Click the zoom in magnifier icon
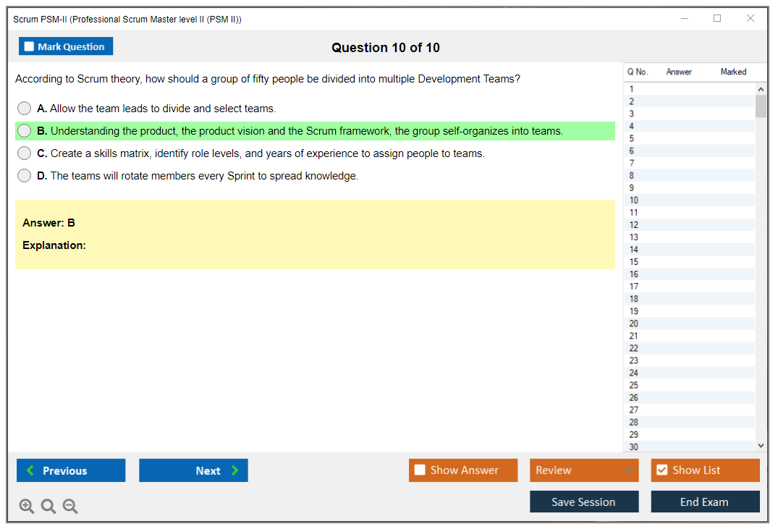Viewport: 778px width, 532px height. [26, 507]
